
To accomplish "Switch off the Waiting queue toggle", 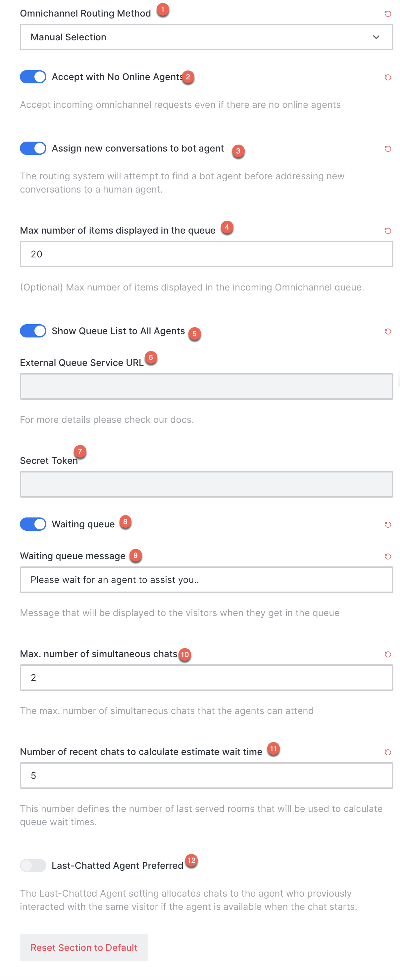I will pos(33,524).
